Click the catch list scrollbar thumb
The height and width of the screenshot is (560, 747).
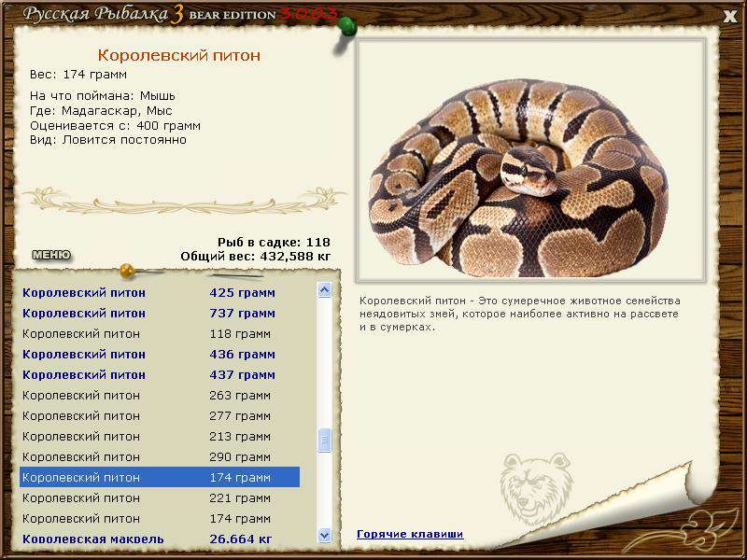[x=324, y=441]
